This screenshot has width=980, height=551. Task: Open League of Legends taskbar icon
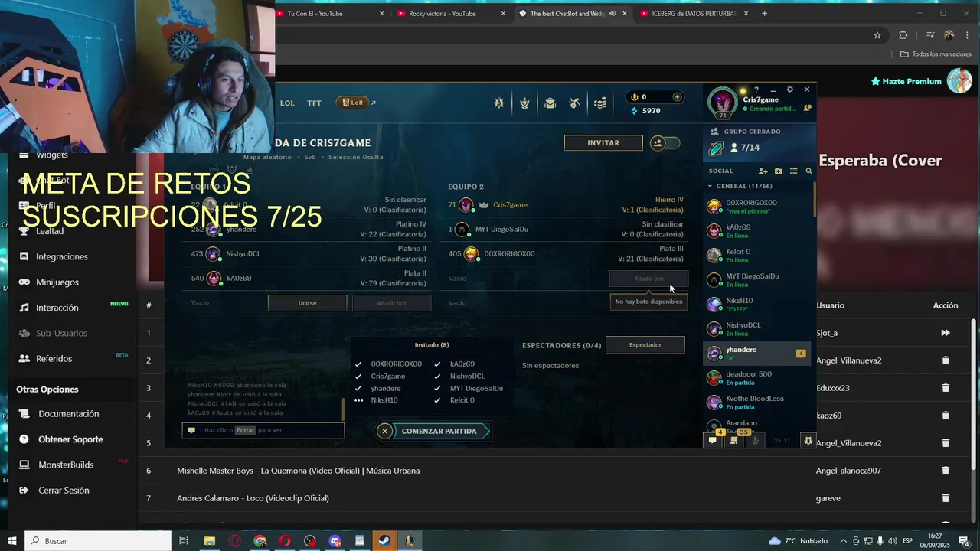coord(410,541)
